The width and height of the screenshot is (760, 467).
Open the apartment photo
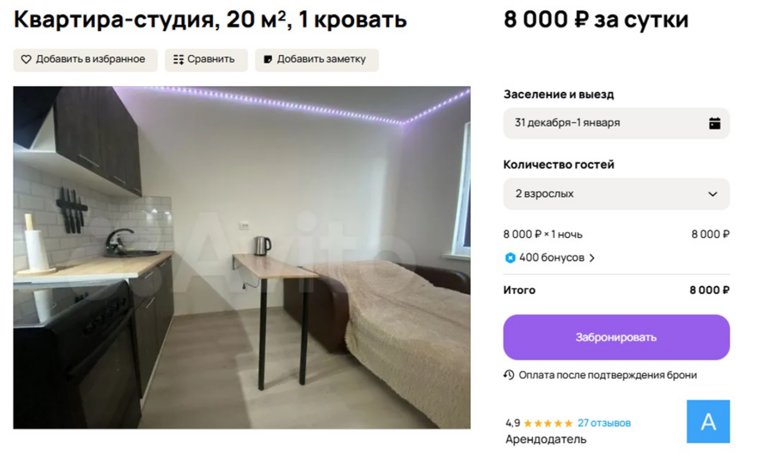click(x=241, y=258)
